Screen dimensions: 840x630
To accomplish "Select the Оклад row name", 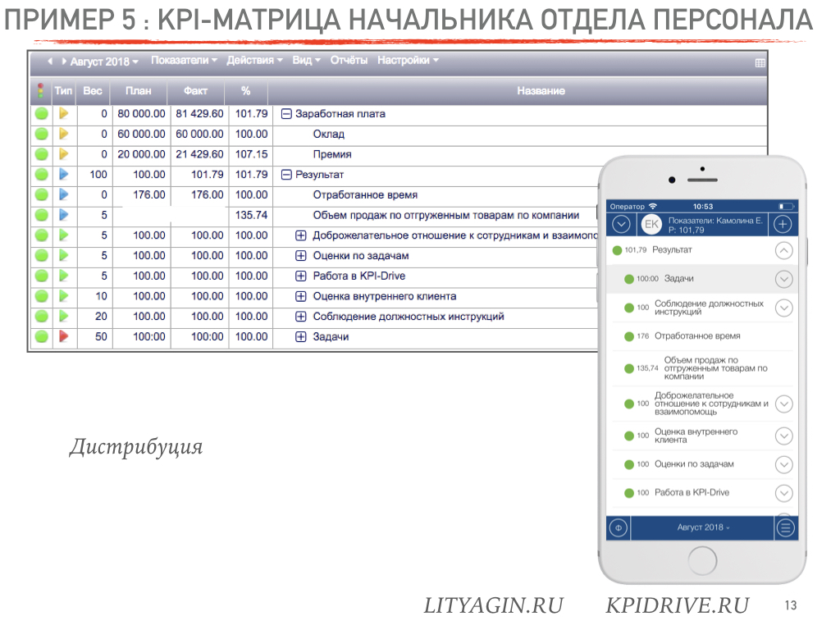I will pos(328,134).
